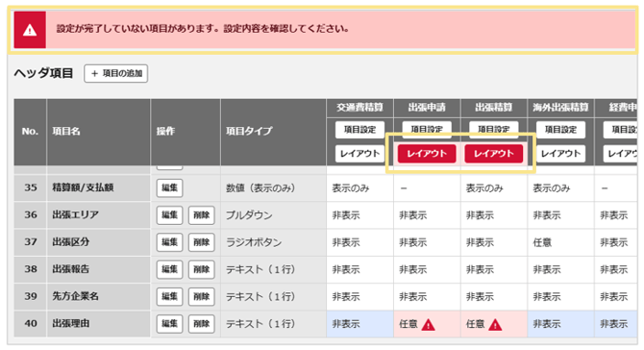Edit row 40 出張理由
The image size is (644, 350).
(x=169, y=324)
